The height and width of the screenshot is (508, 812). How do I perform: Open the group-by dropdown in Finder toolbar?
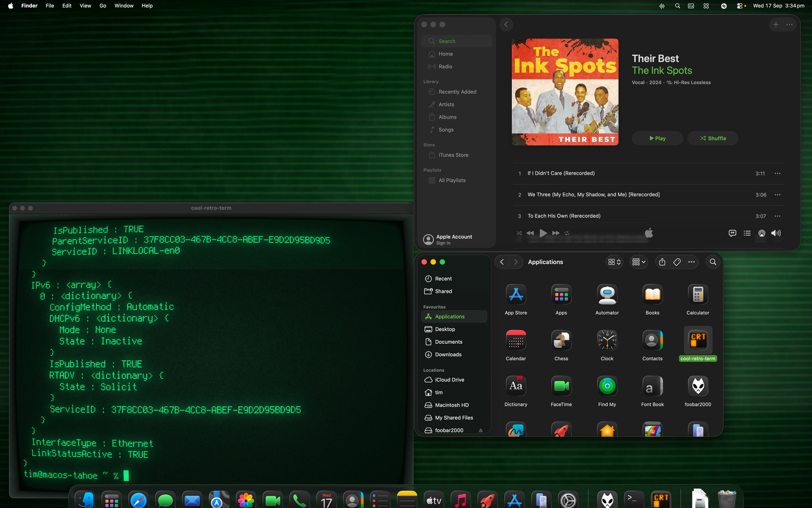pos(638,262)
